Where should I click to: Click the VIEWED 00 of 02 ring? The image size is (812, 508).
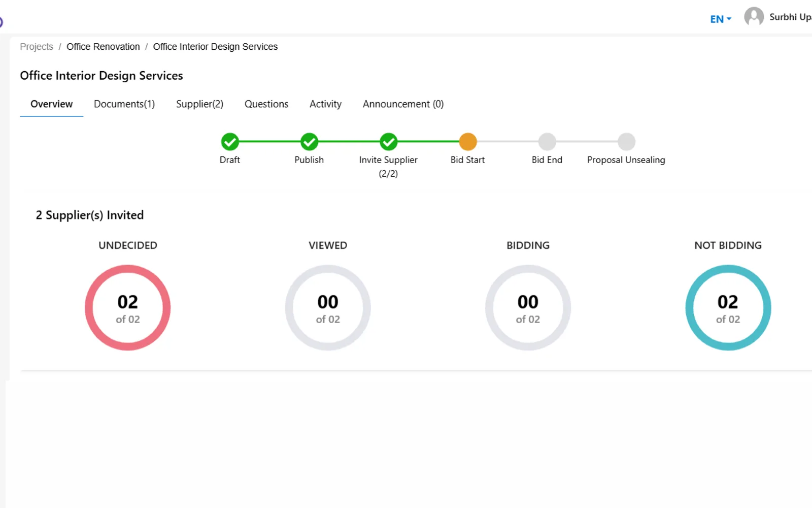coord(328,308)
